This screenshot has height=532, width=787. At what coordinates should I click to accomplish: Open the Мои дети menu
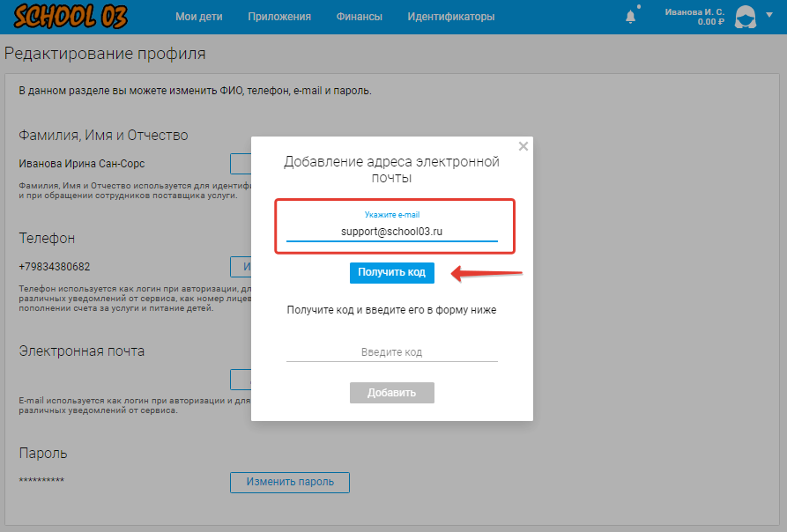click(x=199, y=17)
